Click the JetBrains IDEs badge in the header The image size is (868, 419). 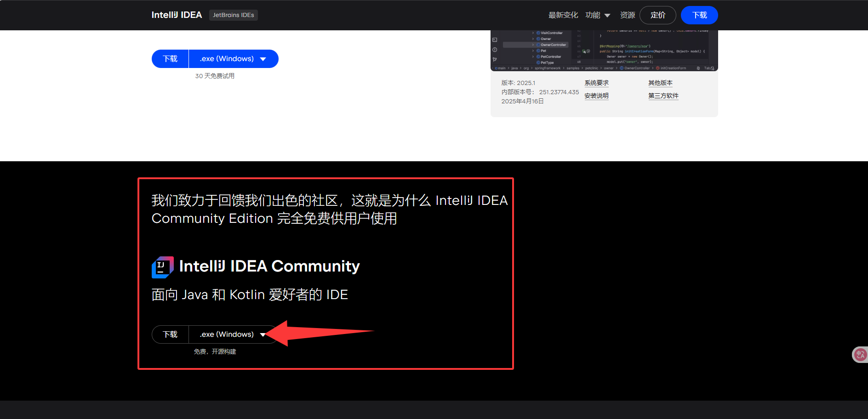coord(233,15)
